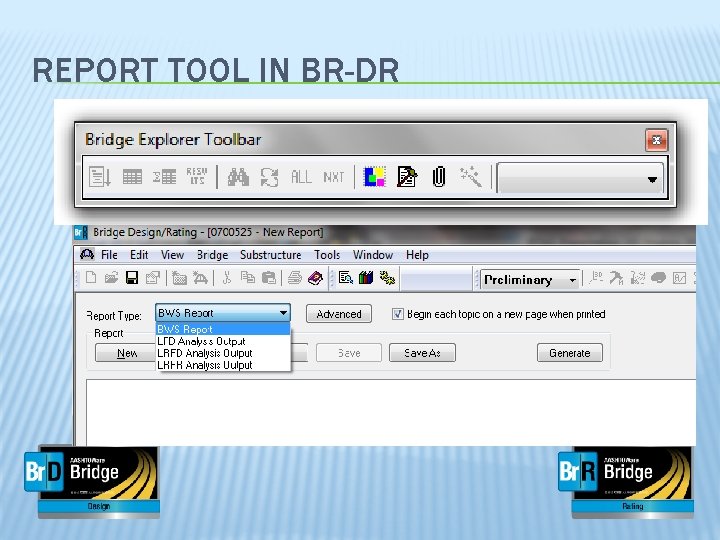Click the table grid icon in Bridge Explorer Toolbar
The height and width of the screenshot is (540, 720).
(132, 177)
